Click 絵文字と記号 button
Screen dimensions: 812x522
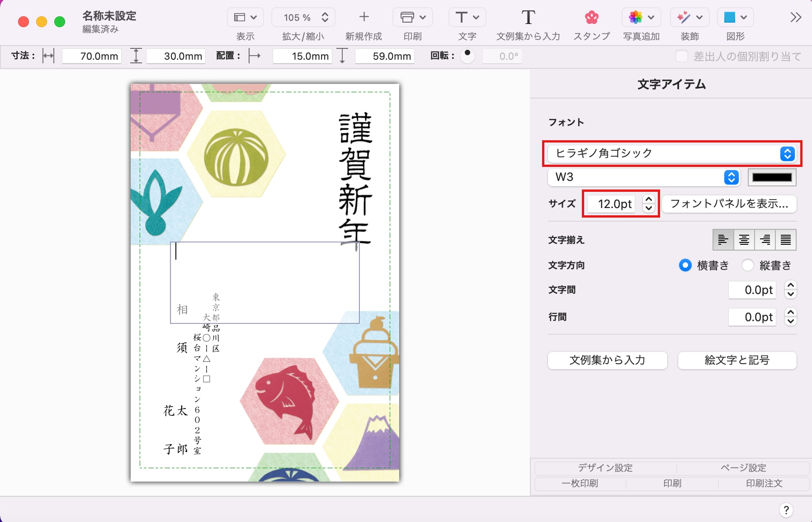737,361
